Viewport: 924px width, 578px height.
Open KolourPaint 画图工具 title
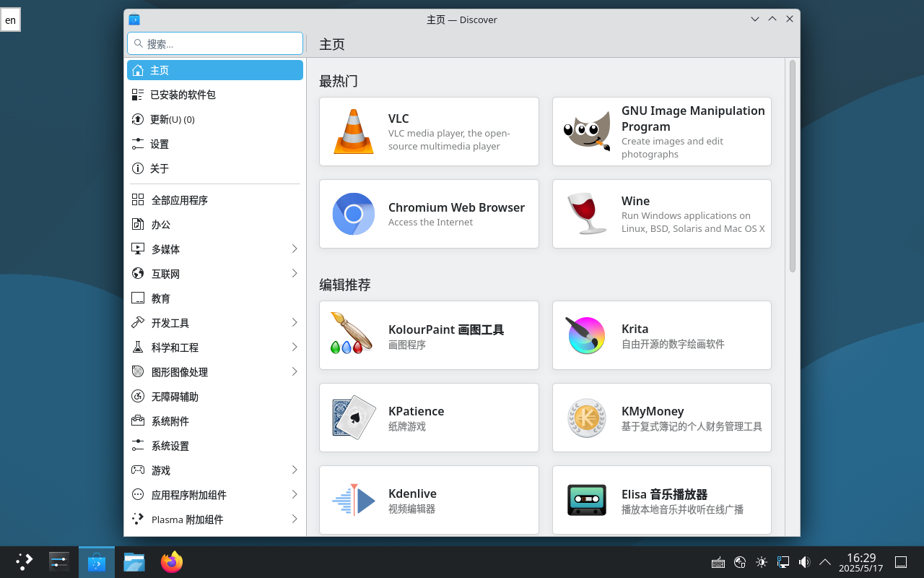(x=446, y=330)
